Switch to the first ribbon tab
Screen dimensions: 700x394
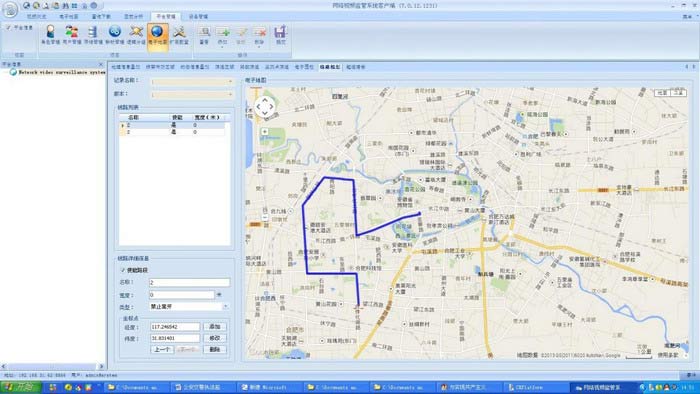pyautogui.click(x=37, y=17)
